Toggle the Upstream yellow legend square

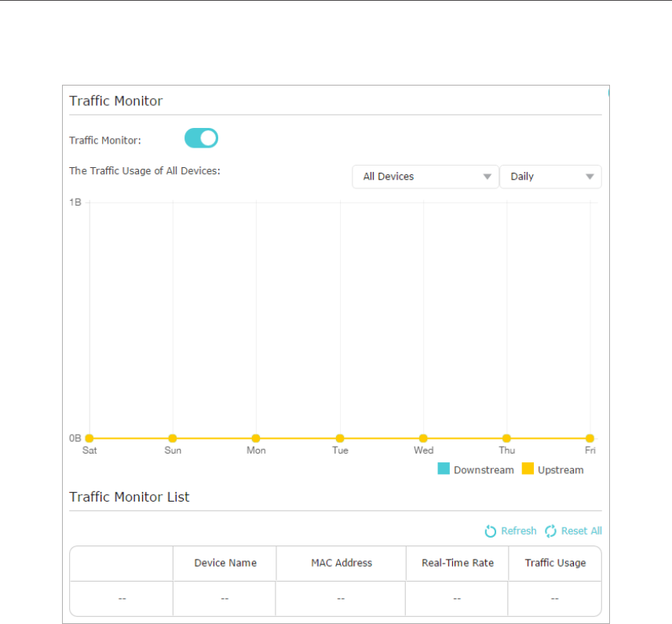[x=528, y=469]
